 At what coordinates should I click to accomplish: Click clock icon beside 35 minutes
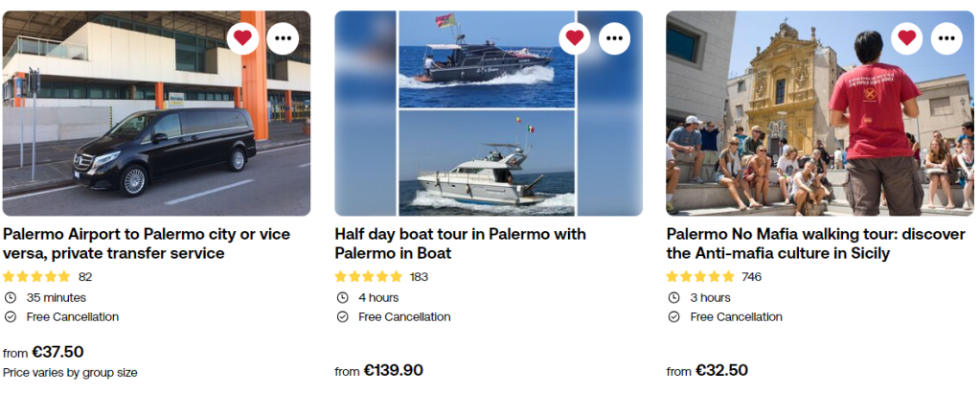11,297
